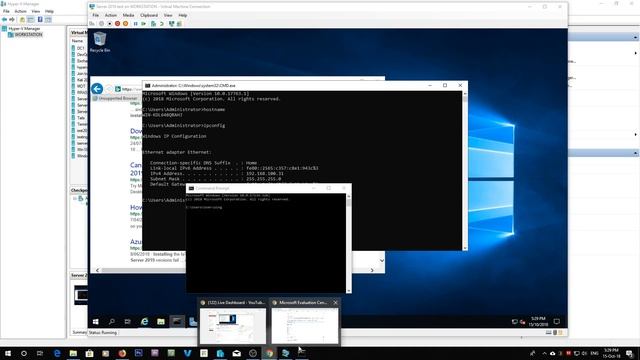The height and width of the screenshot is (360, 640).
Task: Select WORKSTATION node in Hyper-V tree
Action: [25, 35]
